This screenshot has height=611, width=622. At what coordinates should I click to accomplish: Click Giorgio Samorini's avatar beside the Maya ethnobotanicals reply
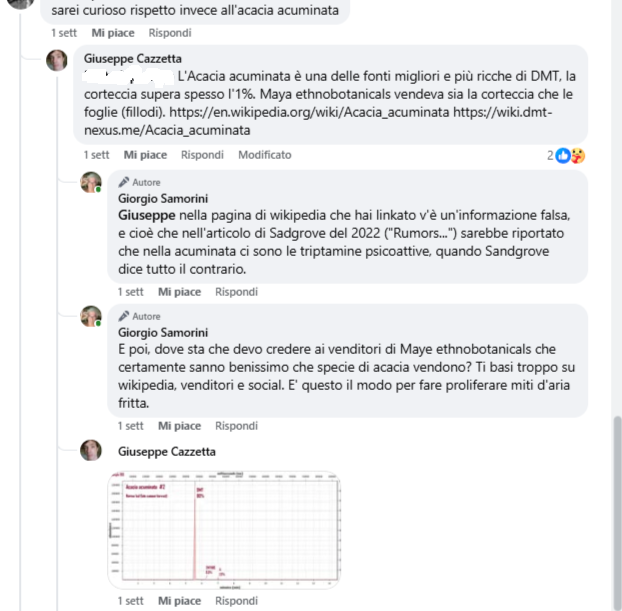point(91,317)
